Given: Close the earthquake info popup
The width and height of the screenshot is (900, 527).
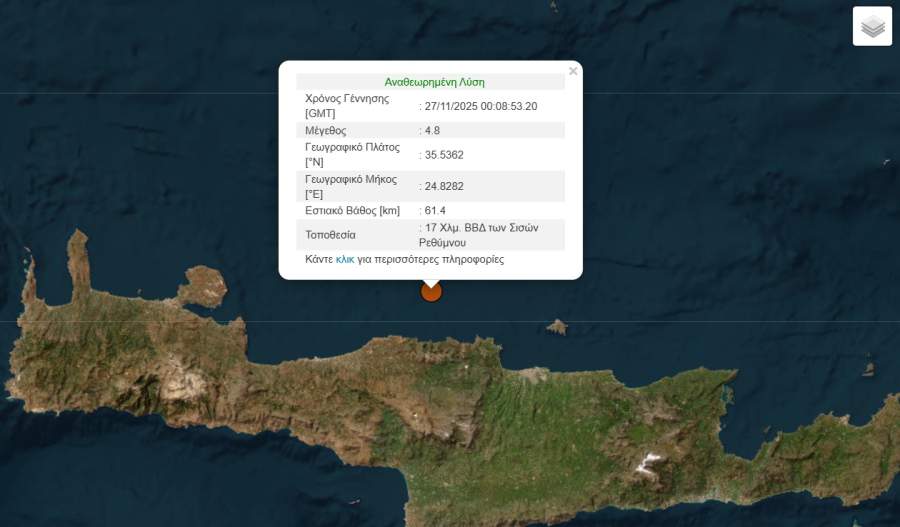Looking at the screenshot, I should click(573, 72).
